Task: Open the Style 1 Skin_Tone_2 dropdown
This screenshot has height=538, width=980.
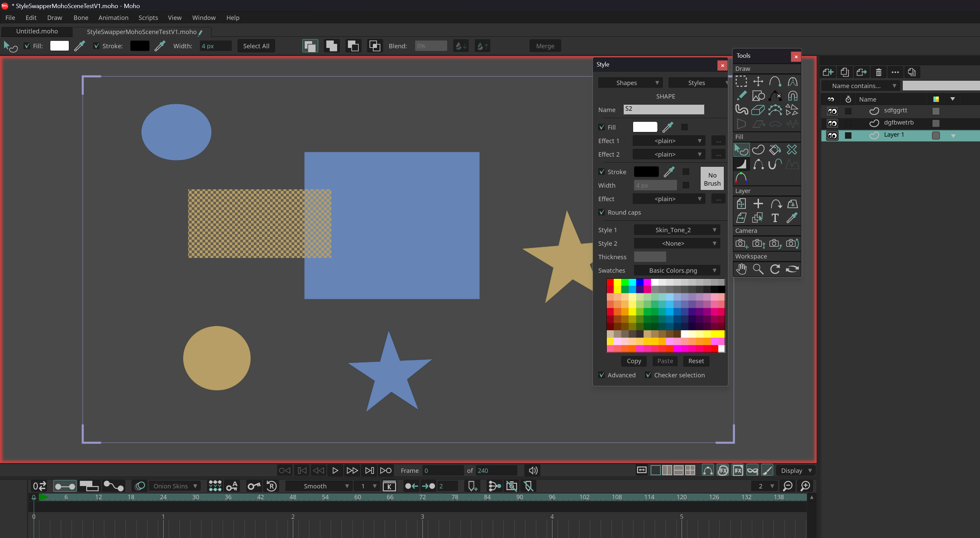Action: click(x=677, y=230)
